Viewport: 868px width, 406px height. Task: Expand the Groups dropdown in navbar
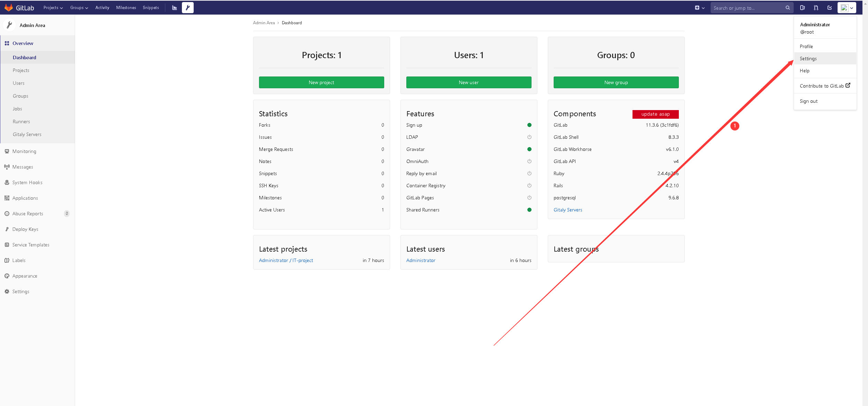(x=79, y=8)
